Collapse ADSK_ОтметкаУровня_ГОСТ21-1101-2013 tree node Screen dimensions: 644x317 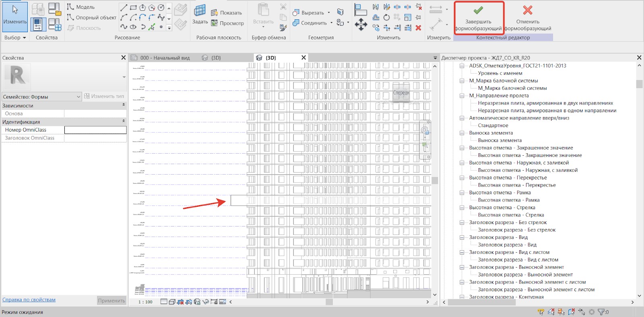462,66
